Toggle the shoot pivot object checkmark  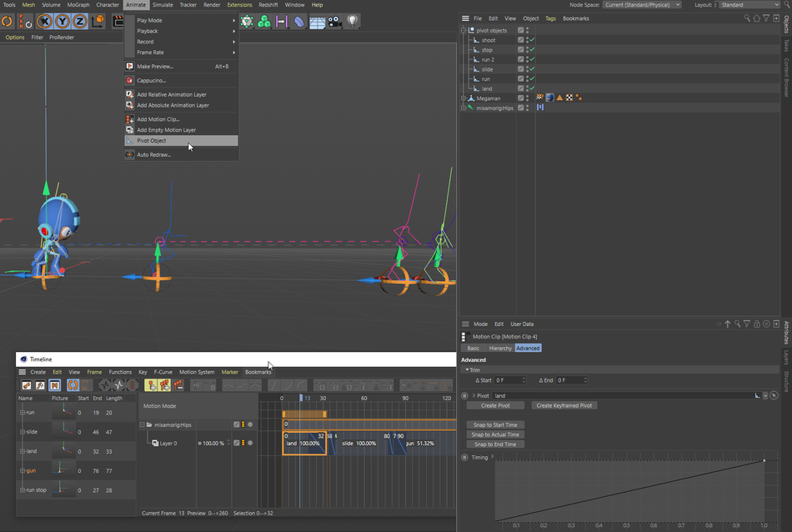click(532, 40)
